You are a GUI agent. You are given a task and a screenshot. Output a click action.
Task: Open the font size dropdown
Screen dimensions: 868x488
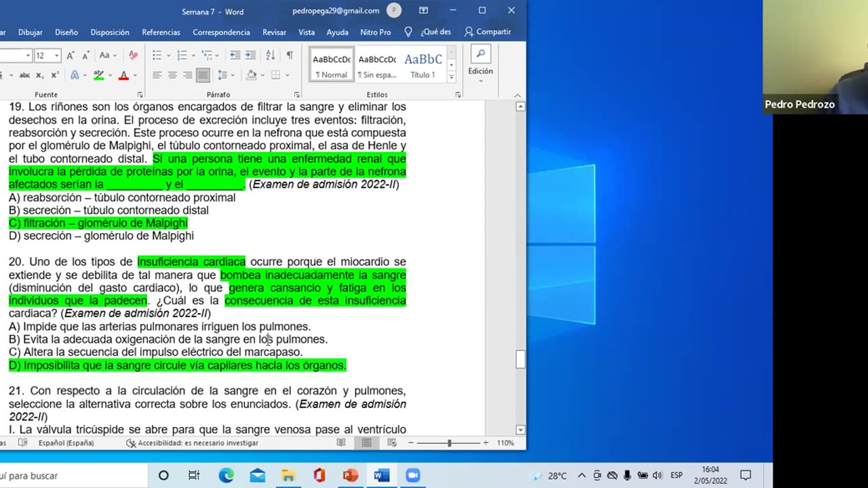pyautogui.click(x=56, y=56)
